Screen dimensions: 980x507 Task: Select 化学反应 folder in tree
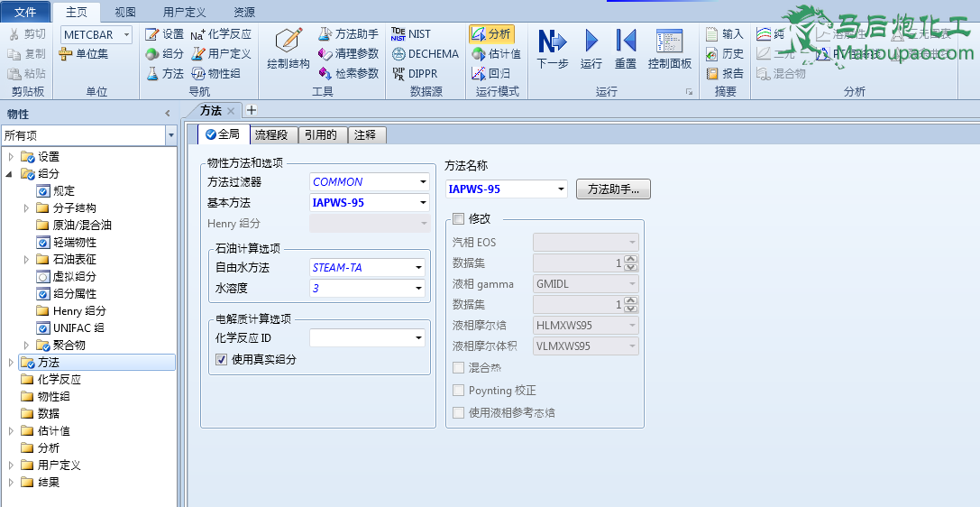(50, 380)
